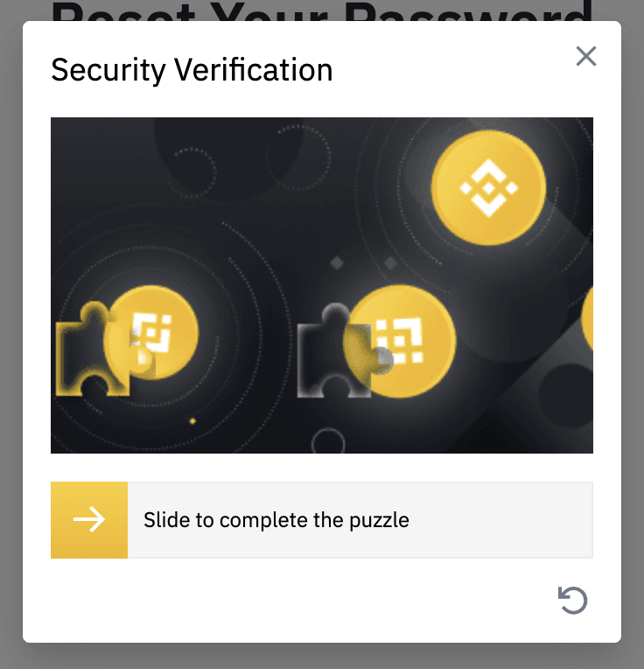Click the large Binance diamond logo coin
Screen dimensions: 644x669
489,187
